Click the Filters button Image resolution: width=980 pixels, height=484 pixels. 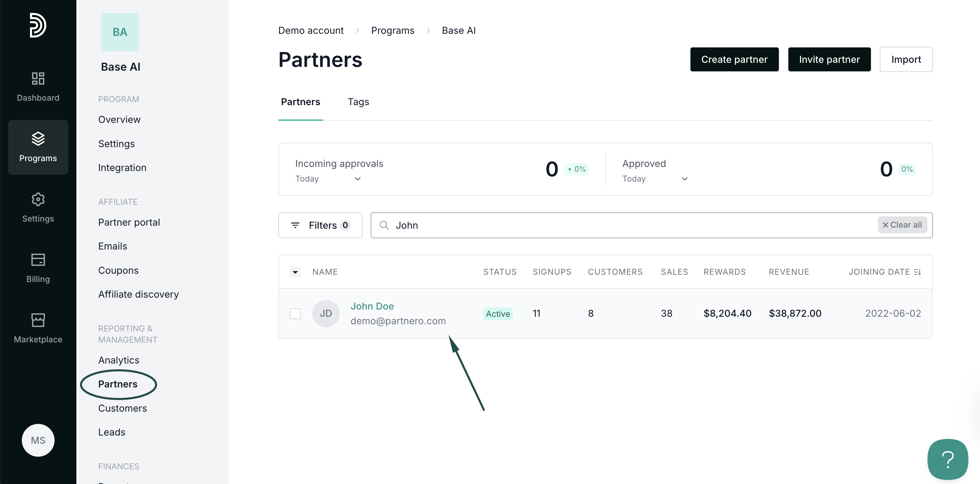coord(320,225)
